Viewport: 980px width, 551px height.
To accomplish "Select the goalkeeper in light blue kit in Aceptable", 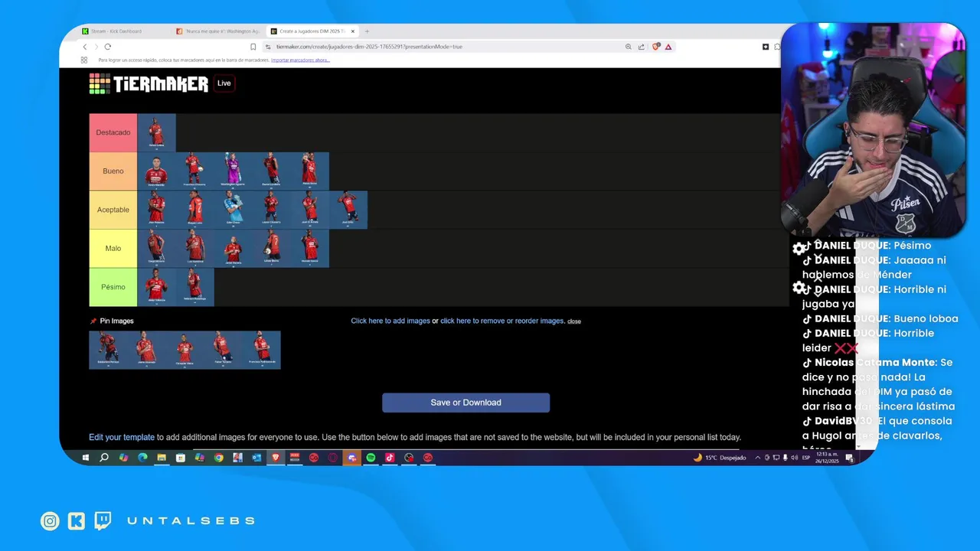I will (233, 210).
